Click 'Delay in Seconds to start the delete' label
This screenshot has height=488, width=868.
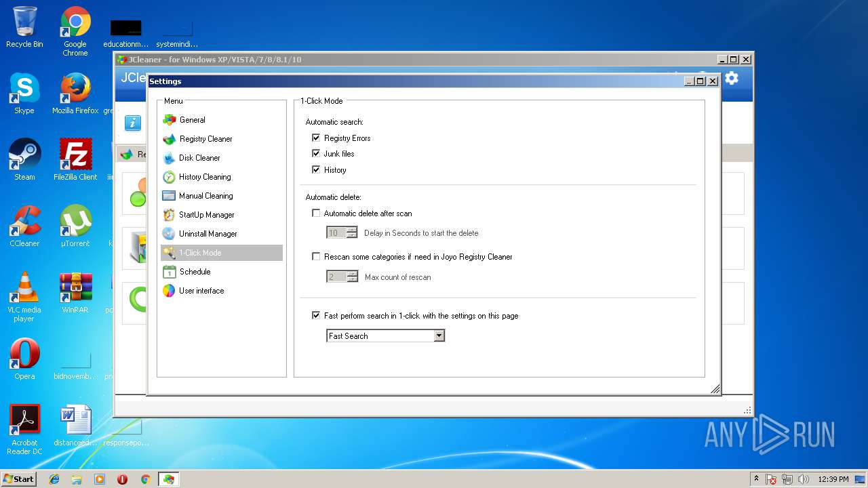pos(421,233)
